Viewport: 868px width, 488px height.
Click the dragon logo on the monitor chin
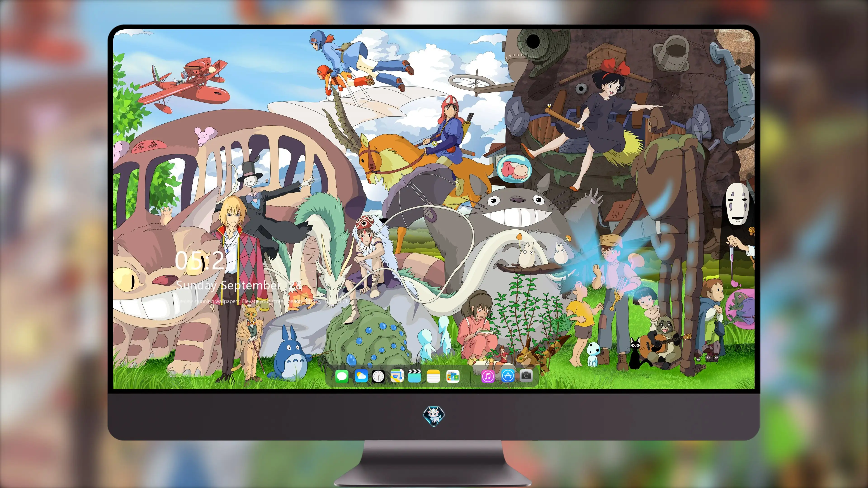pos(434,416)
